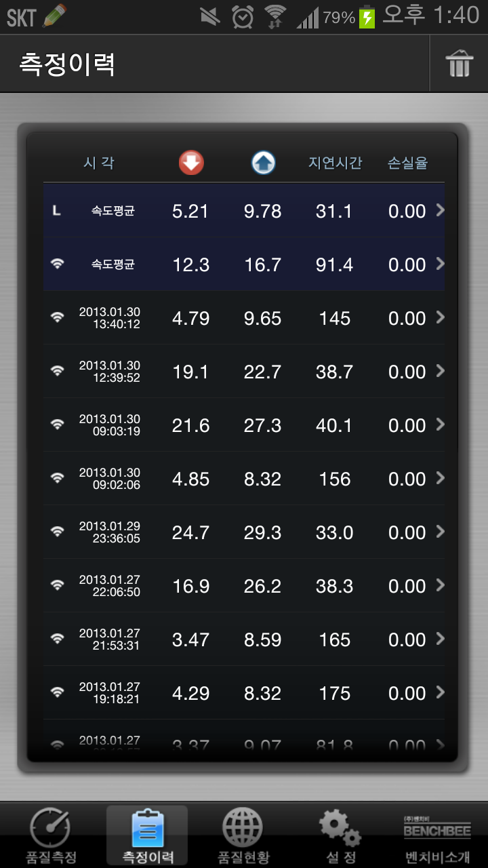Expand chevron for the 12:39:52 record

point(440,371)
